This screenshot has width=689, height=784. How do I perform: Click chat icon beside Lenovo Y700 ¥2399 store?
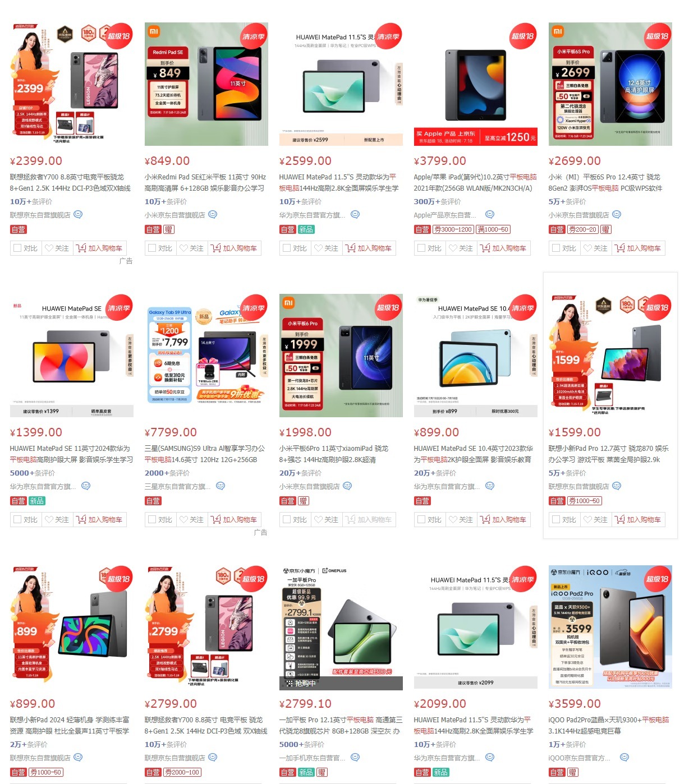pyautogui.click(x=78, y=214)
